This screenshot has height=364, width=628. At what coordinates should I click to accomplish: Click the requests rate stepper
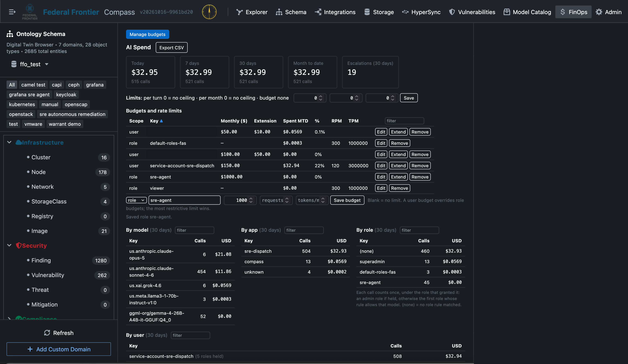287,200
